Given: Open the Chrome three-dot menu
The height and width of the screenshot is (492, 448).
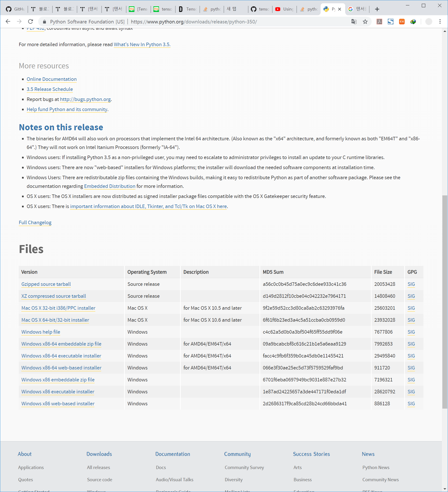Looking at the screenshot, I should click(440, 22).
